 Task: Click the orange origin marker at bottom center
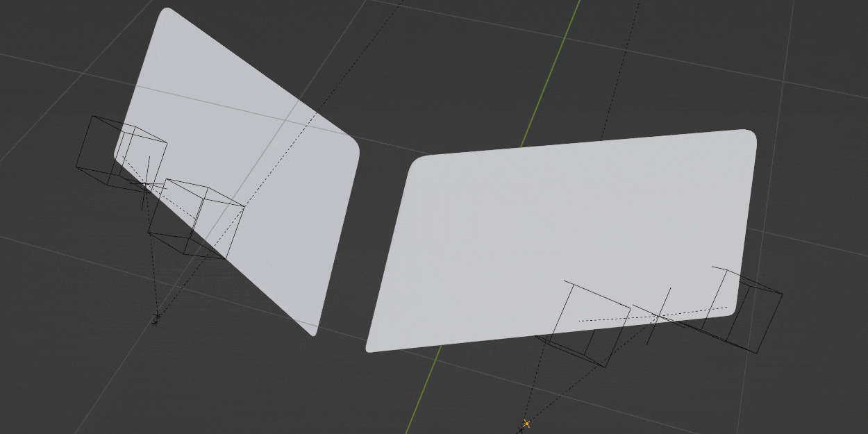pyautogui.click(x=526, y=422)
